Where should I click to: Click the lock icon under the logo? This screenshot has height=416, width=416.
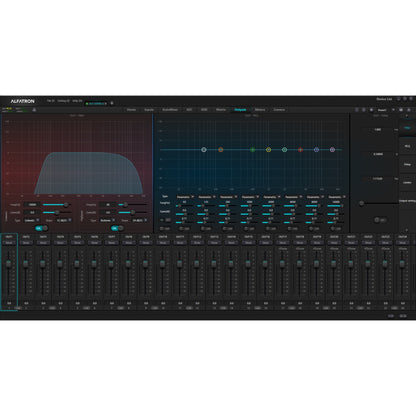[x=34, y=110]
